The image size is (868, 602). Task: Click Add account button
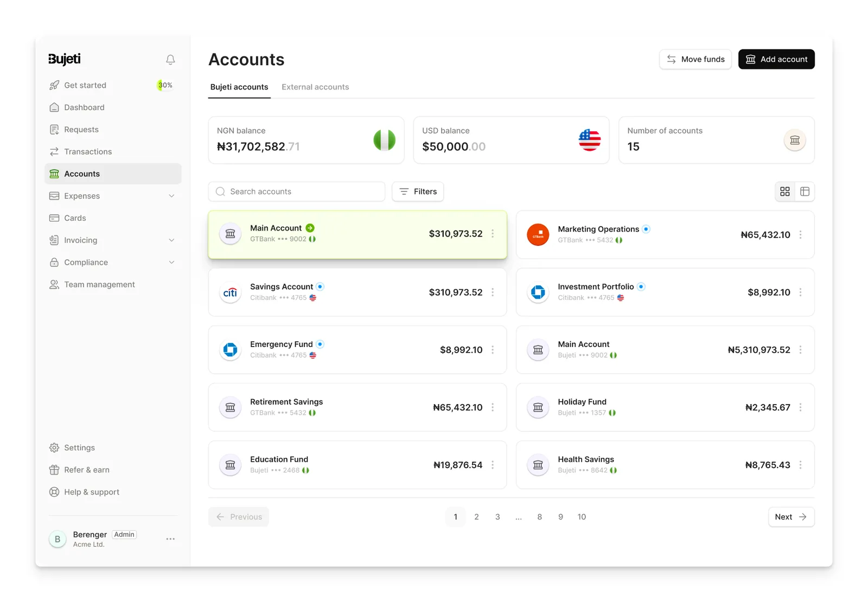(776, 59)
